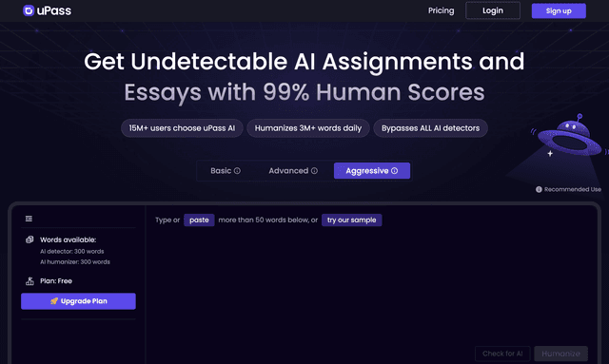
Task: Click the uPass logo icon
Action: tap(29, 10)
